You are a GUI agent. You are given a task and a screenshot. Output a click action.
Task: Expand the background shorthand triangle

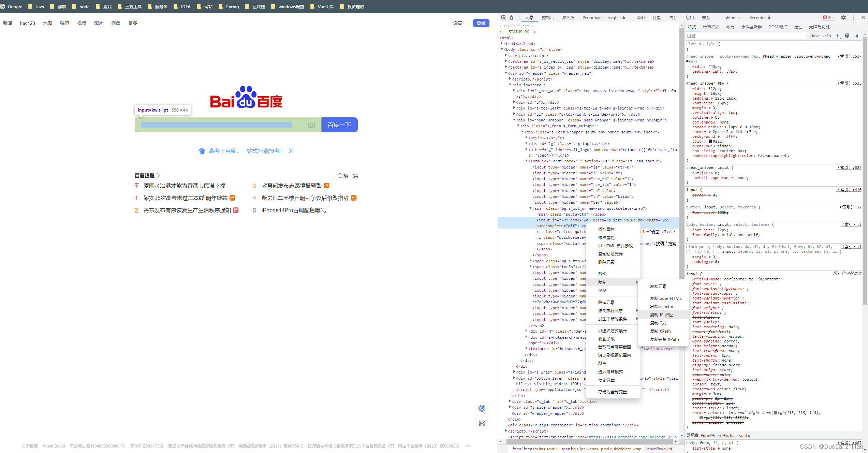point(719,136)
